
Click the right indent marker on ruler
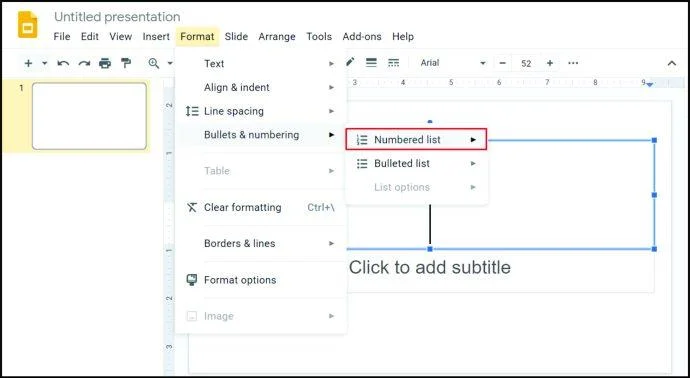point(650,84)
